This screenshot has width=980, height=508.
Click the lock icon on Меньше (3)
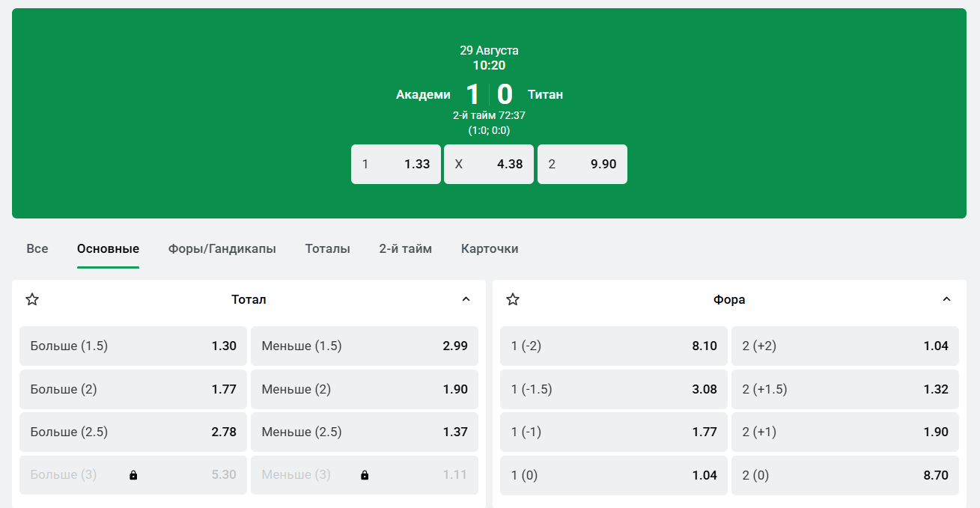click(x=365, y=475)
